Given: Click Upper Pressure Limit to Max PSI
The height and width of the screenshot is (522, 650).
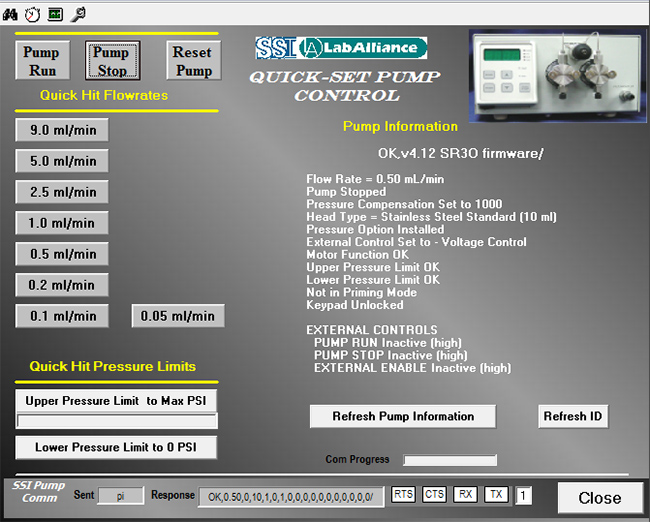Looking at the screenshot, I should [116, 401].
